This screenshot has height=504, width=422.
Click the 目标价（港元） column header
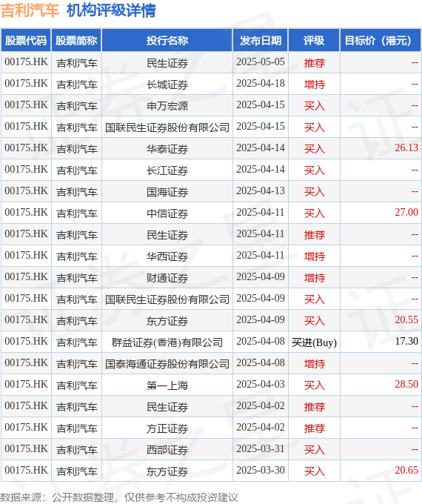point(381,40)
